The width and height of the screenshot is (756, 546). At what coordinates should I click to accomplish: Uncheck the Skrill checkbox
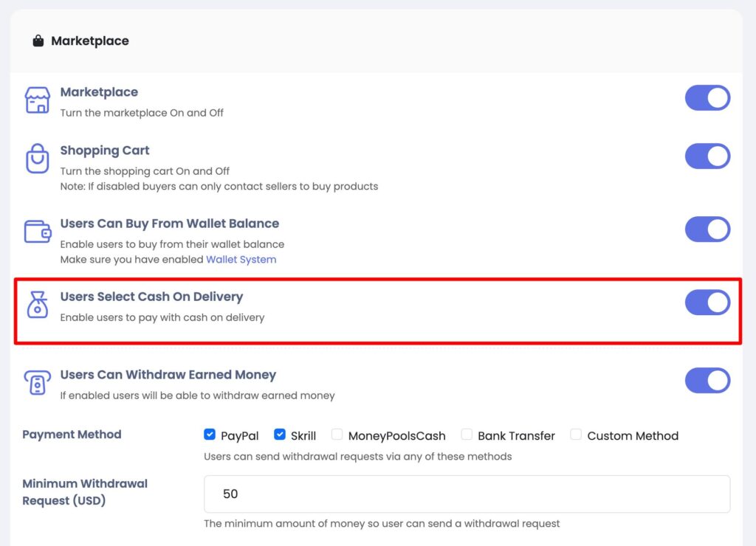coord(280,434)
